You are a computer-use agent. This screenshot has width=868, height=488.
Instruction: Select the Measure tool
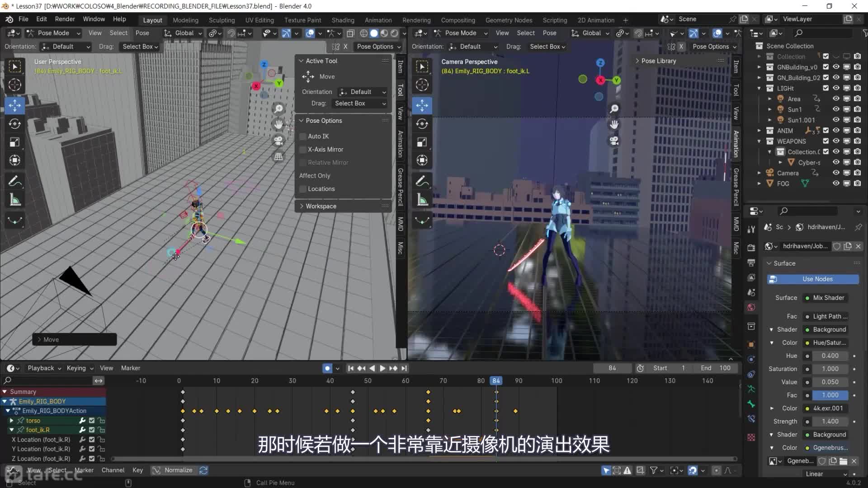15,199
